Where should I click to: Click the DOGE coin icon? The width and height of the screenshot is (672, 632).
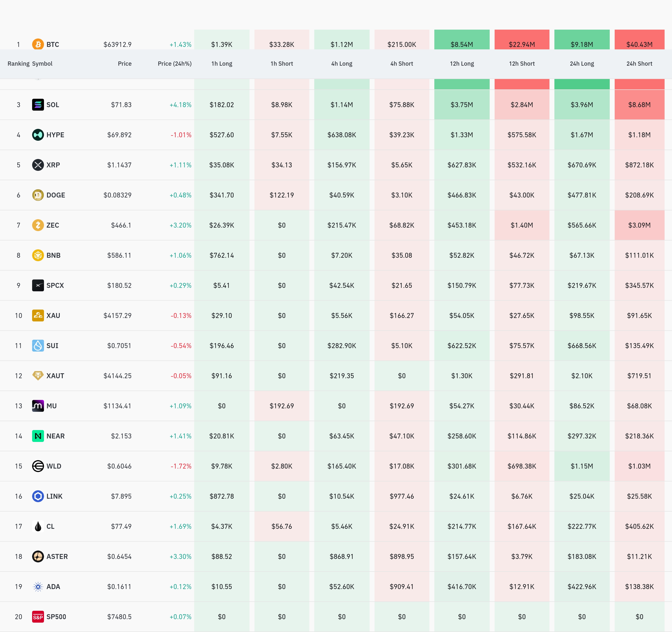coord(38,195)
